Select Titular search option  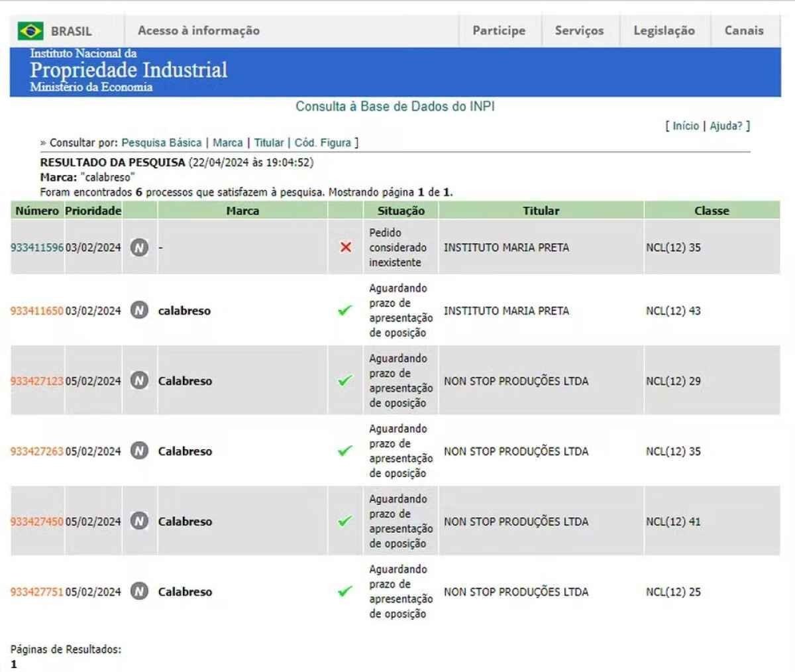click(x=269, y=142)
